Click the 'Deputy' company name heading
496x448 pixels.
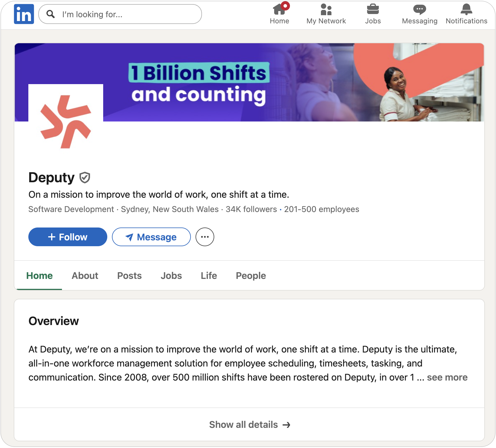coord(51,178)
